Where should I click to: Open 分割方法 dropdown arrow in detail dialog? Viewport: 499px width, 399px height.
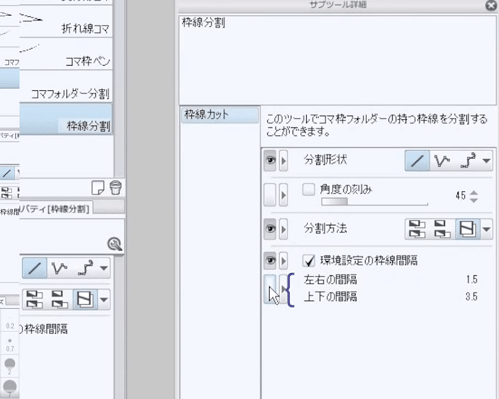[x=486, y=229]
